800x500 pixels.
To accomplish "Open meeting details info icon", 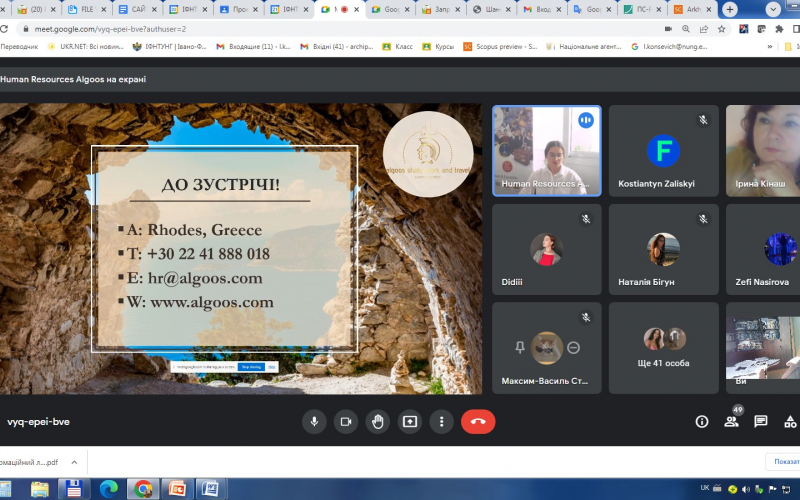I will tap(702, 421).
